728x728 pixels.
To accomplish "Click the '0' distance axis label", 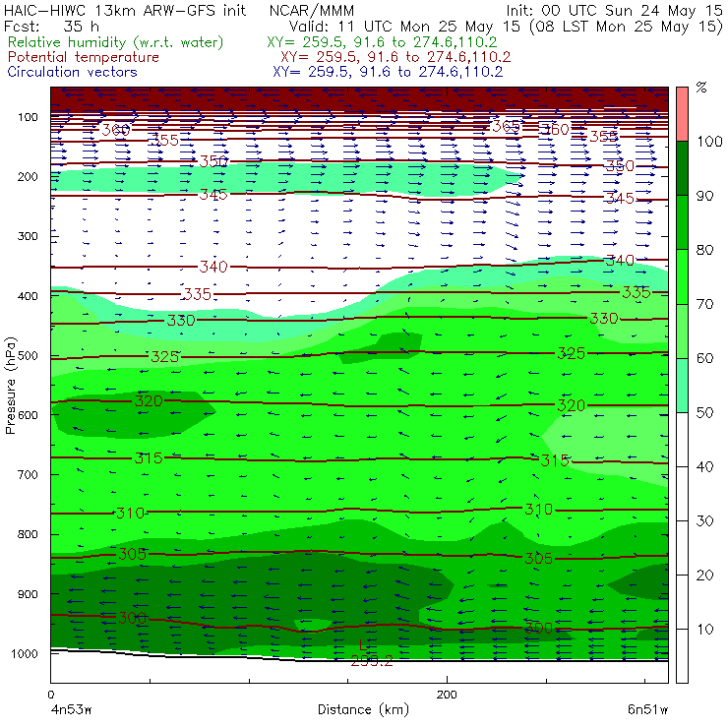I will (50, 695).
